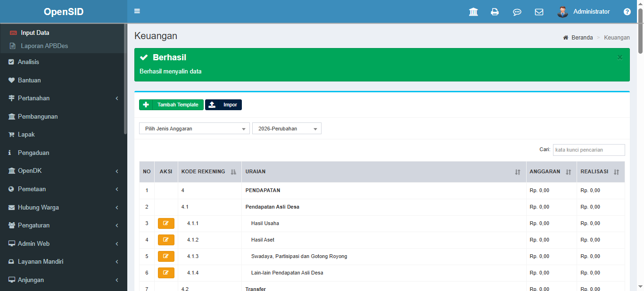
Task: Dismiss the Berhasil success alert
Action: [620, 57]
